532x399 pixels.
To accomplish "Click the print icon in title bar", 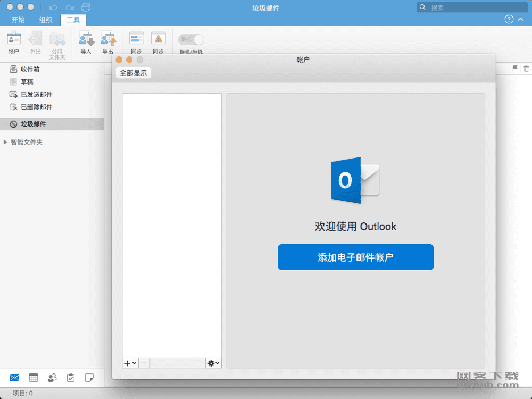I will click(x=86, y=7).
